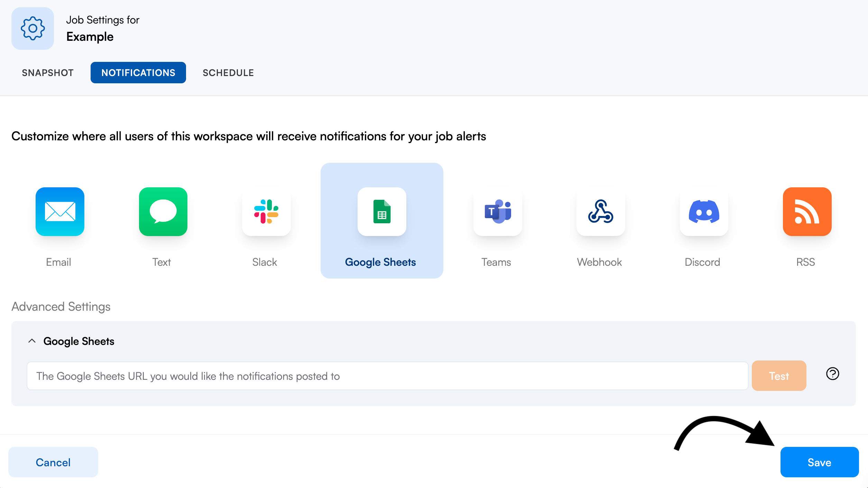The width and height of the screenshot is (868, 488).
Task: Select the Google Sheets notification icon
Action: click(x=382, y=212)
